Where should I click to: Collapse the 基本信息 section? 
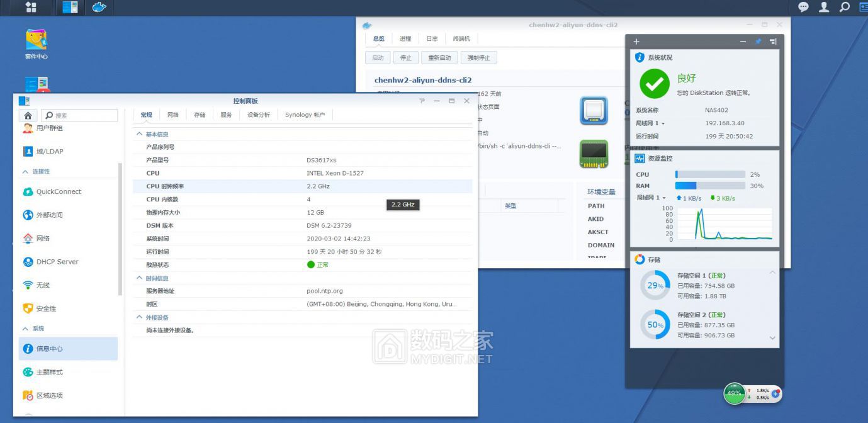coord(140,134)
